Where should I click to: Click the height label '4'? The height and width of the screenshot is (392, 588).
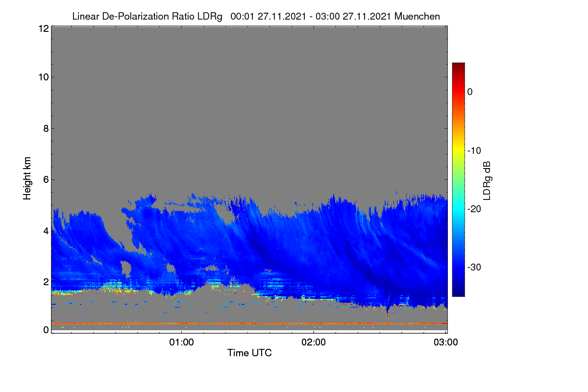click(x=46, y=231)
